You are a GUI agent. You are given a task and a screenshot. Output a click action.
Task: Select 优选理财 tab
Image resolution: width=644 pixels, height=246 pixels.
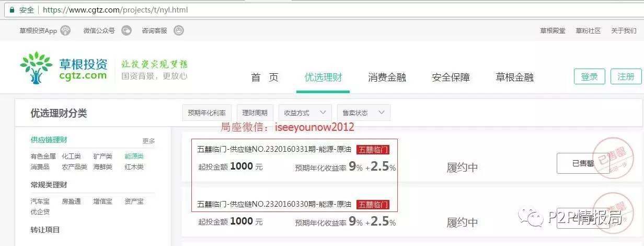pyautogui.click(x=323, y=77)
